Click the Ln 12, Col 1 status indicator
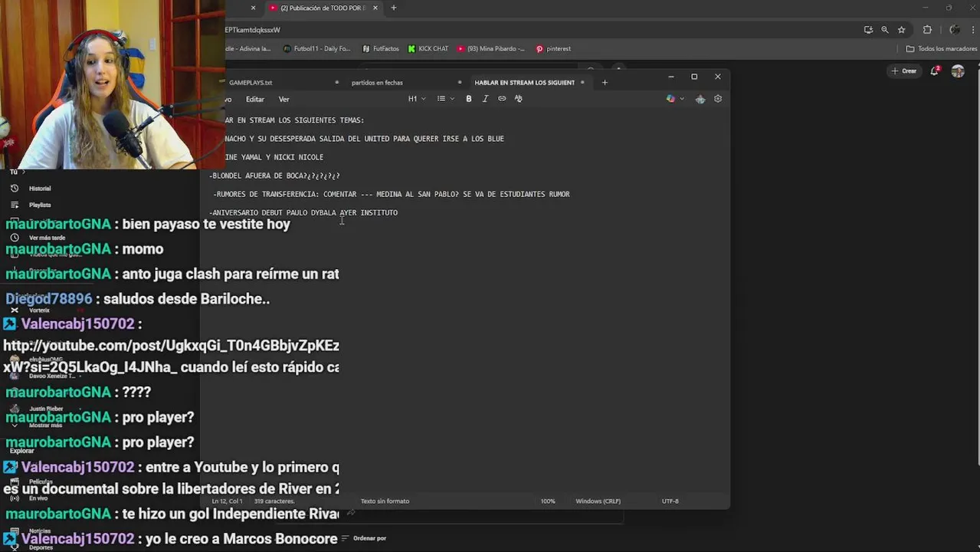Screen dimensions: 980x552 coord(226,501)
